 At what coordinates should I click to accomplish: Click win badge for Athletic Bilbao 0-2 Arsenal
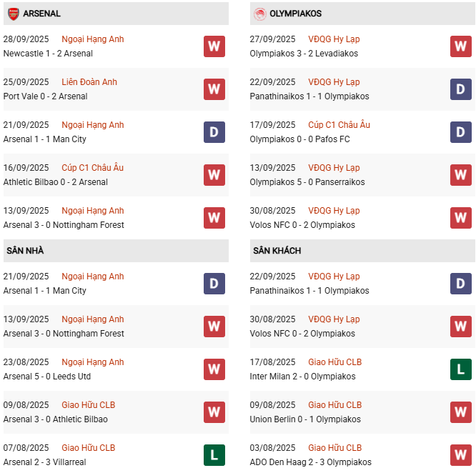pos(214,175)
